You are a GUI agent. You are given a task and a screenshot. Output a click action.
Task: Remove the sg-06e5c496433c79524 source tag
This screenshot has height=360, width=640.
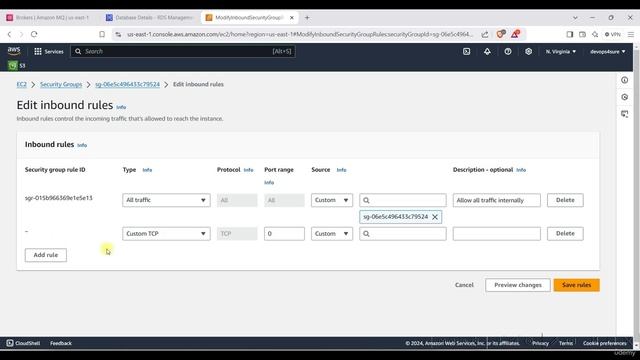435,217
